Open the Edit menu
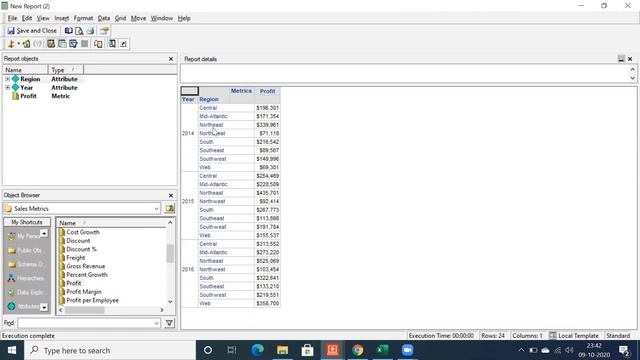The height and width of the screenshot is (360, 640). [x=27, y=18]
